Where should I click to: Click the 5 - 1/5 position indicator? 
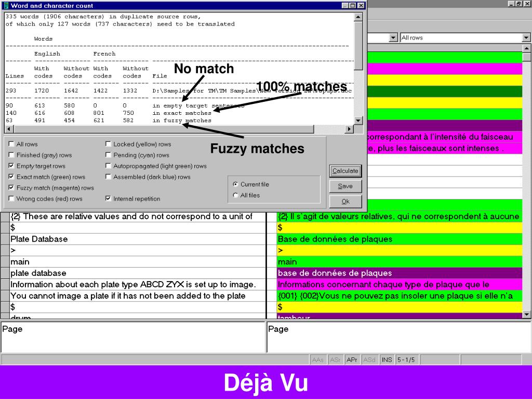pyautogui.click(x=406, y=360)
